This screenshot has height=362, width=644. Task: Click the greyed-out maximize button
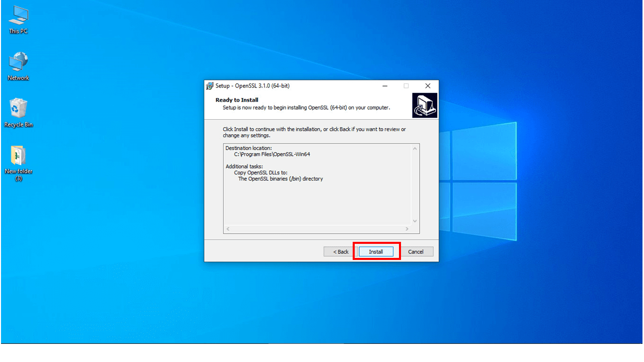[x=406, y=86]
